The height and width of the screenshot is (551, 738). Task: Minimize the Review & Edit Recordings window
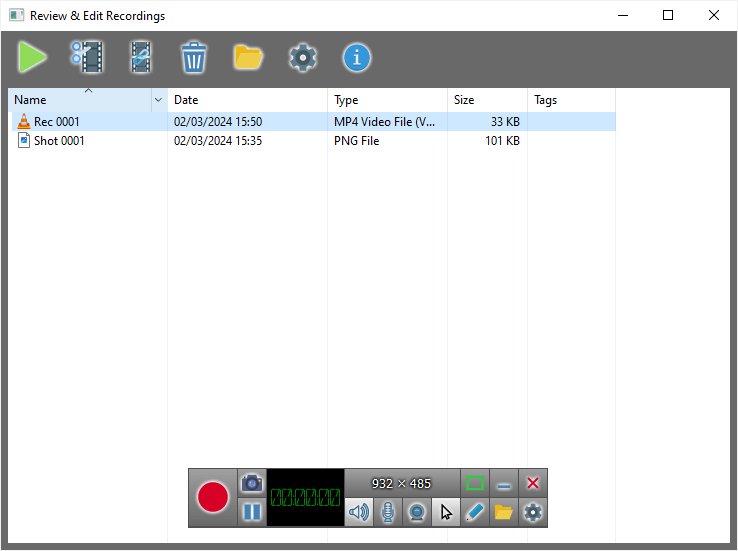point(623,15)
